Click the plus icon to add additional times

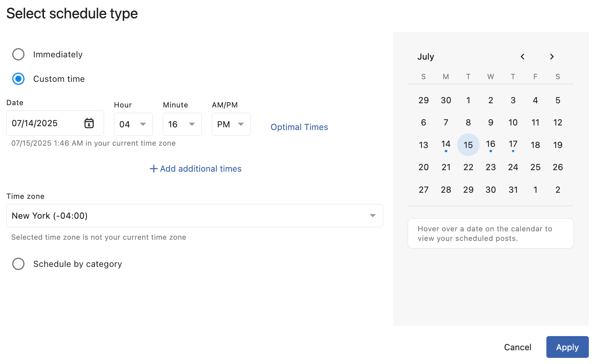pos(154,169)
